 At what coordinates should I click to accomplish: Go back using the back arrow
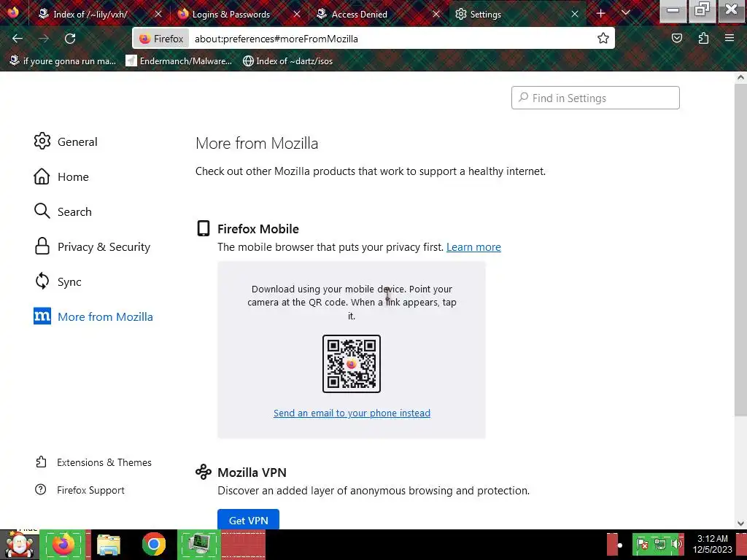pyautogui.click(x=18, y=39)
